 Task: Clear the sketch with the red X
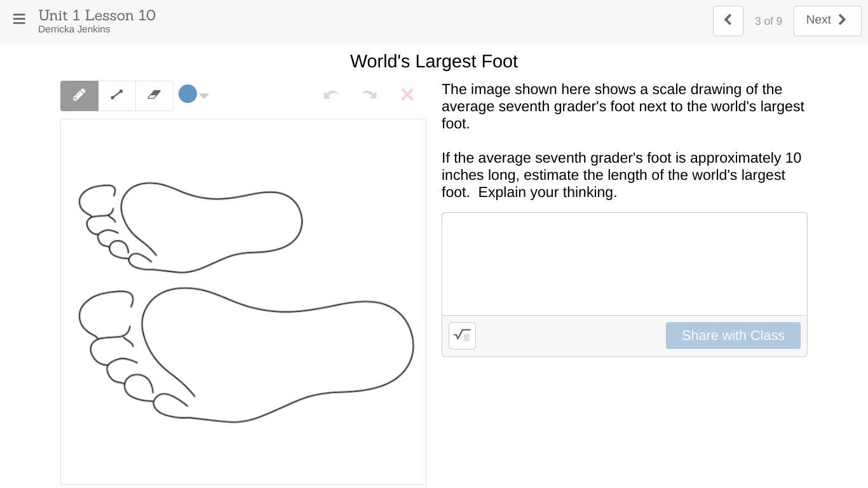point(407,95)
